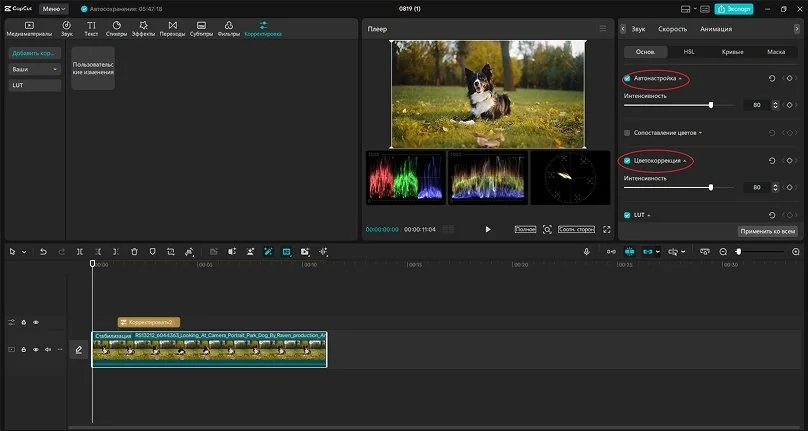Expand the Ваши dropdown in sidebar
This screenshot has height=431, width=808.
[35, 69]
